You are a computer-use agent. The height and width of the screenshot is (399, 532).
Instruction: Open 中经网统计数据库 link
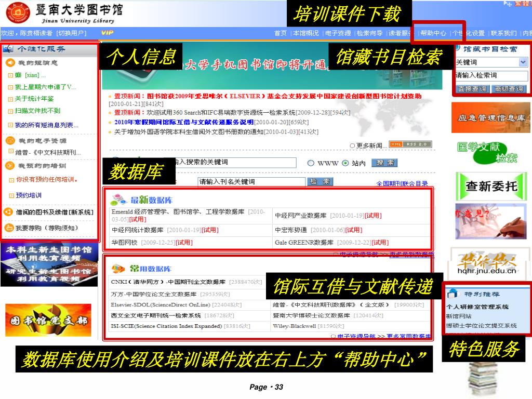137,230
